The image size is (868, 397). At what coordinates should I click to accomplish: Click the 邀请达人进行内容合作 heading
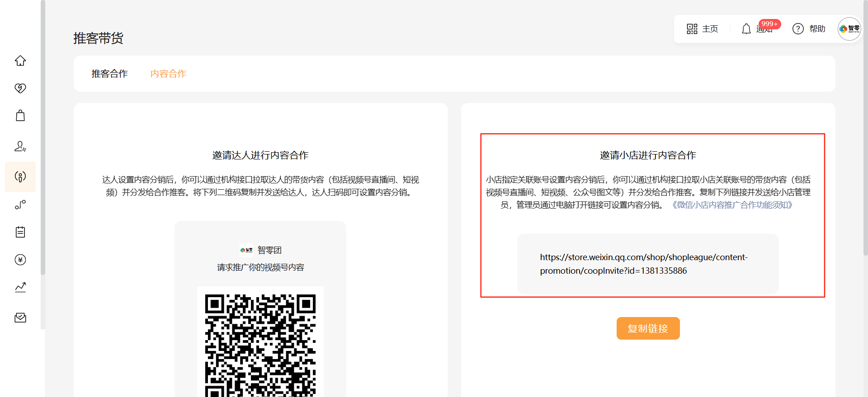(260, 155)
